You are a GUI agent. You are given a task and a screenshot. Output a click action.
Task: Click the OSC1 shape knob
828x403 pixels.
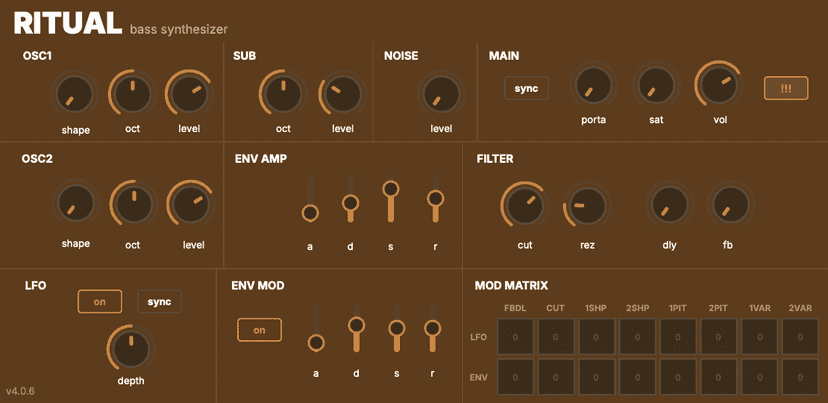(x=75, y=95)
